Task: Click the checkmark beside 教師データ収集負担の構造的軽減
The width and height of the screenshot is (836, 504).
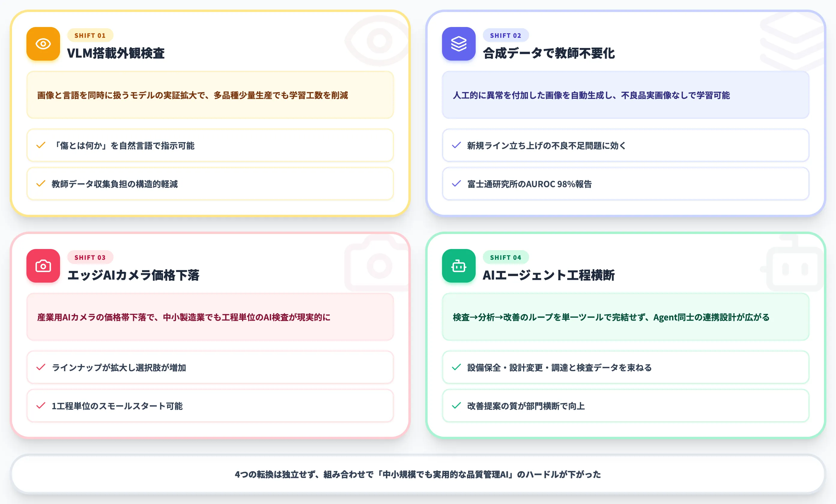Action: [x=41, y=184]
